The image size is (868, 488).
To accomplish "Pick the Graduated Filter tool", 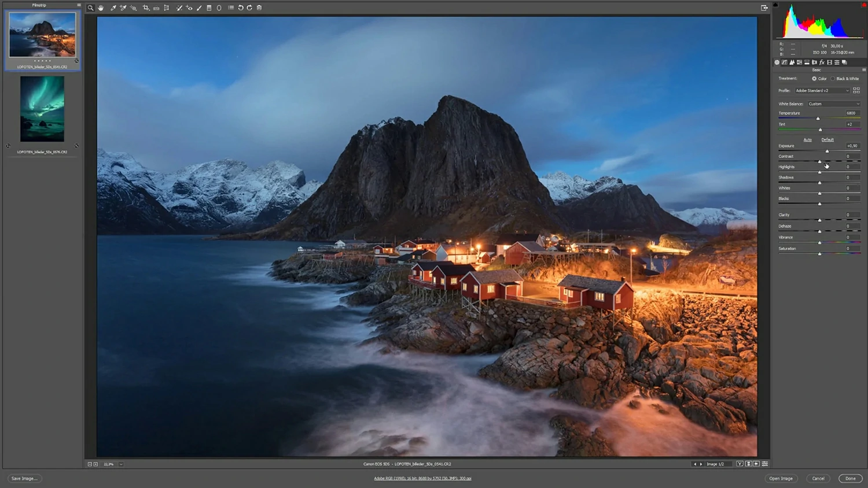I will click(x=209, y=8).
